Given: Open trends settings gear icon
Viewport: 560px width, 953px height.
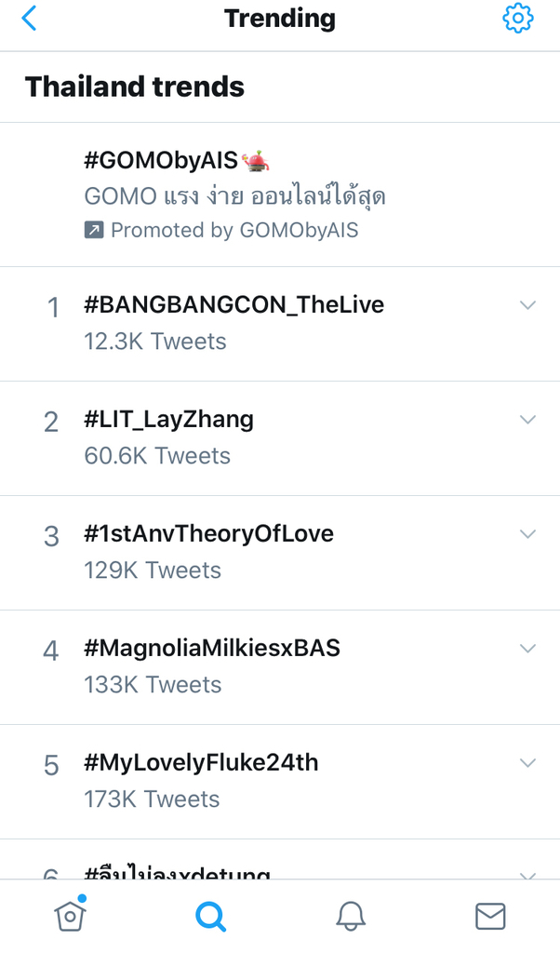Looking at the screenshot, I should 518,19.
